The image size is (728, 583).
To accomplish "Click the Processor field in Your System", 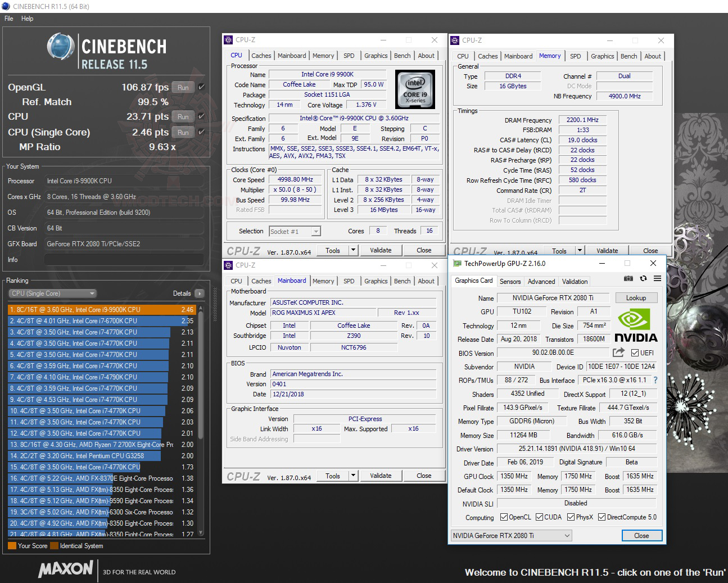I will coord(124,181).
